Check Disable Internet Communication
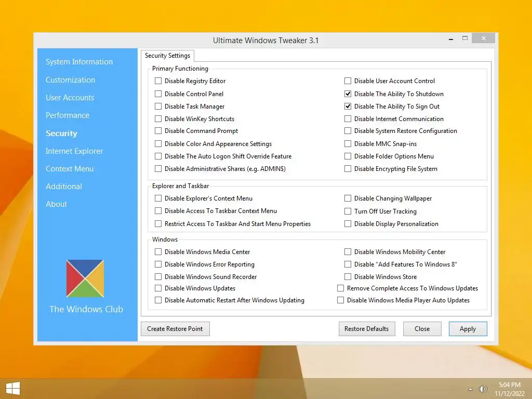 348,119
